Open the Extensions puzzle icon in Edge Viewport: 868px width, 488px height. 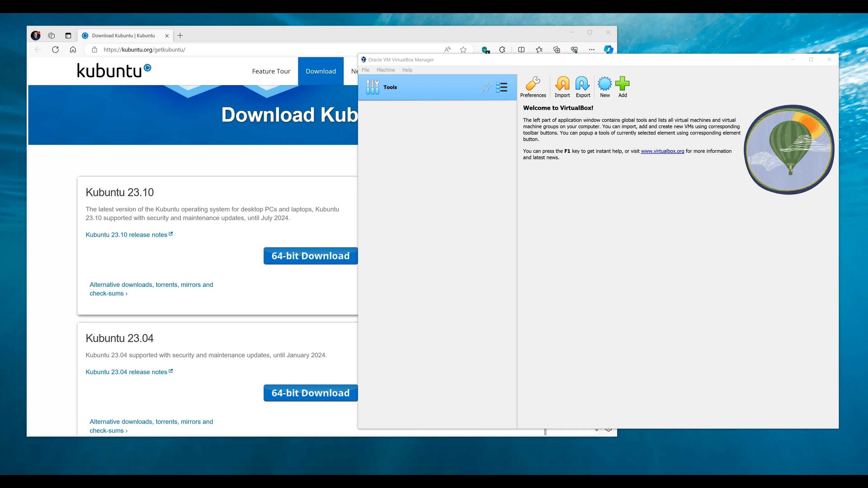coord(502,49)
